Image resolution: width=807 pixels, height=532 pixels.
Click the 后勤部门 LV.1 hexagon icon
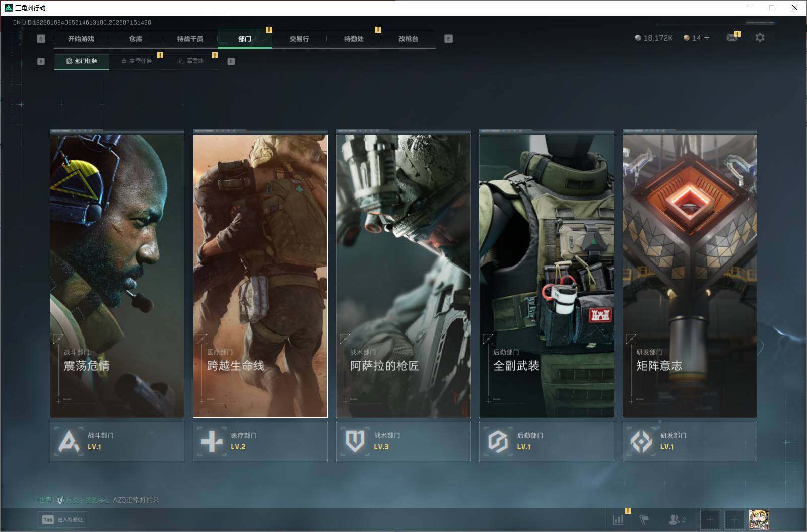[498, 441]
